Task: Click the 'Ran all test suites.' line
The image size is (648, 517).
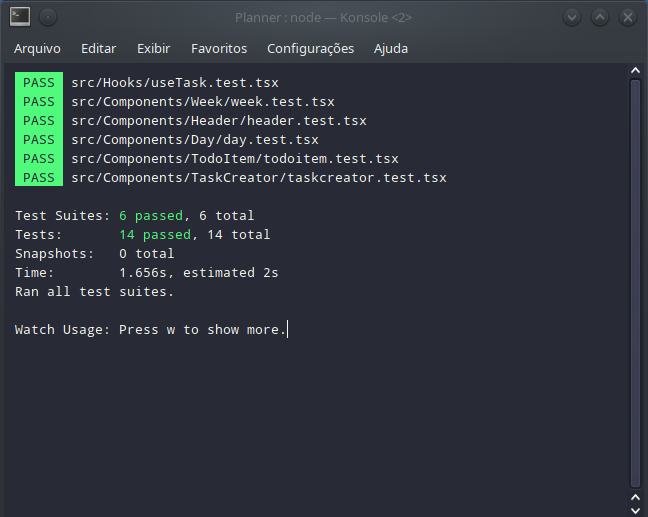Action: 95,292
